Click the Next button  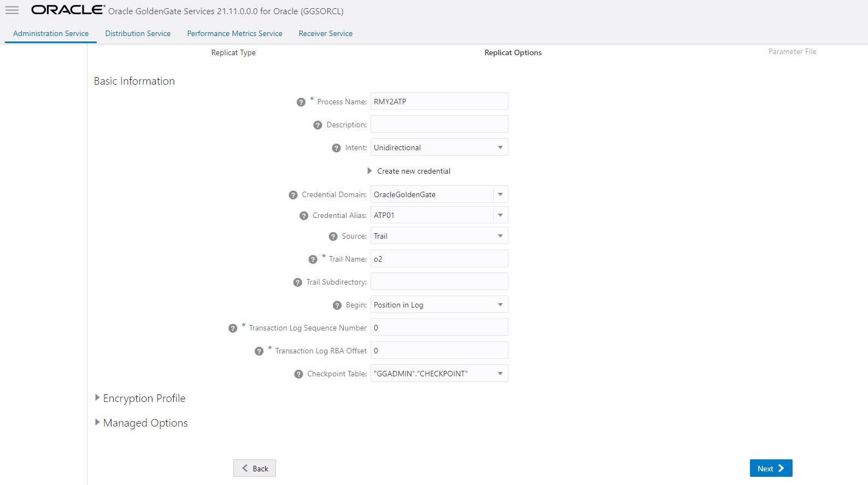click(770, 468)
